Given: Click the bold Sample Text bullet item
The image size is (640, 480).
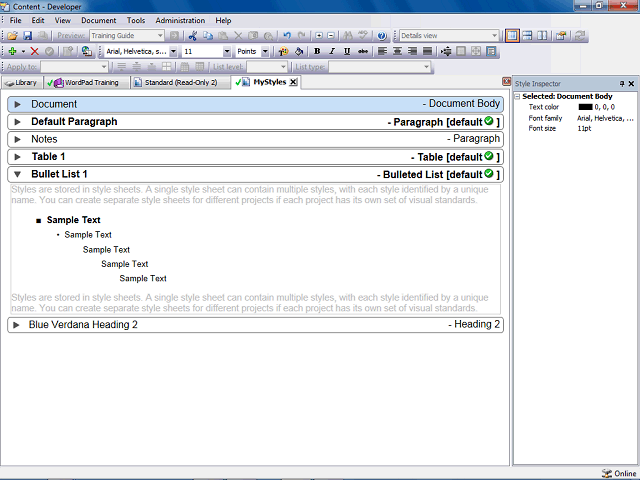Looking at the screenshot, I should [73, 220].
